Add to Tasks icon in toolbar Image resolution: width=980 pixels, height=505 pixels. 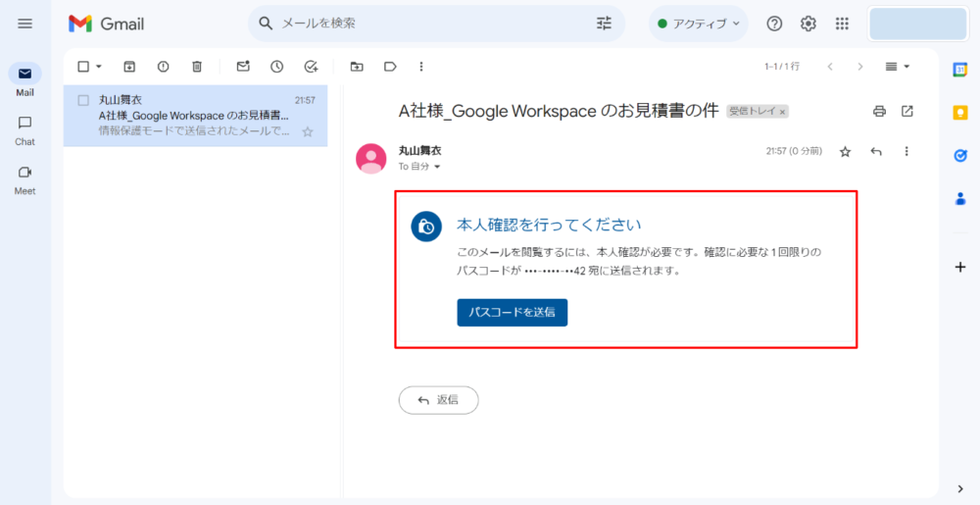pyautogui.click(x=312, y=67)
